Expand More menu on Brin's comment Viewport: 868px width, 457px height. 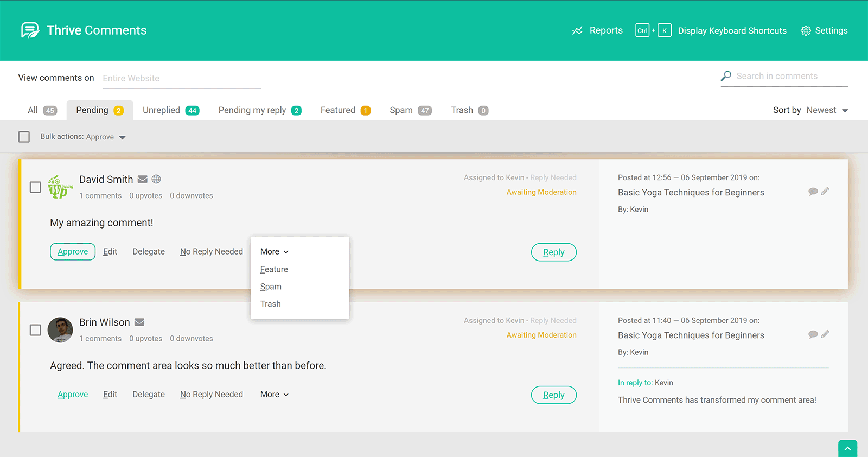pyautogui.click(x=275, y=395)
